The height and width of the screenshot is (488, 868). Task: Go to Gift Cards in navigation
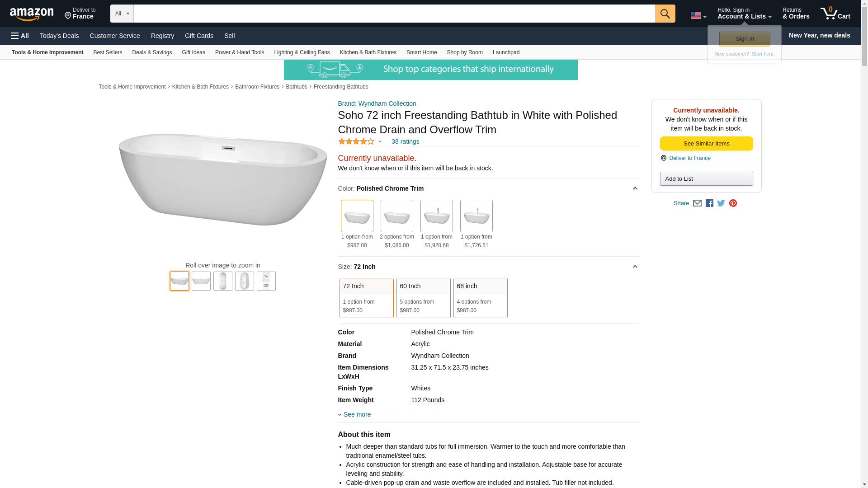click(x=199, y=36)
